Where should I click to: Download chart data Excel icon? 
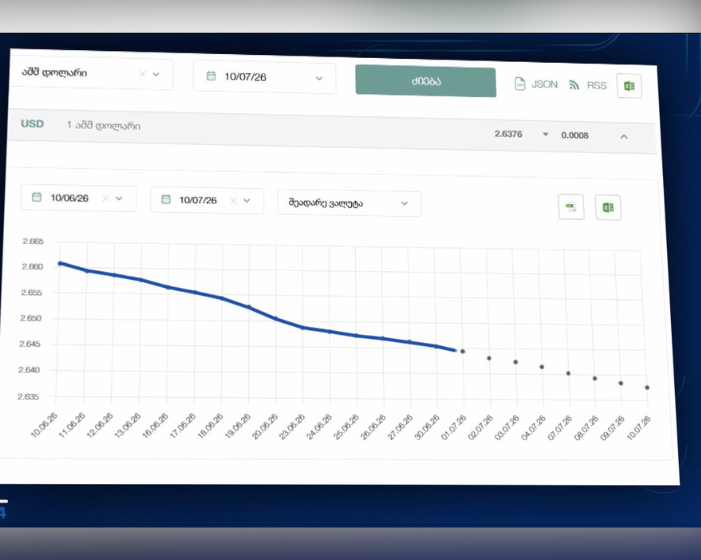(608, 207)
